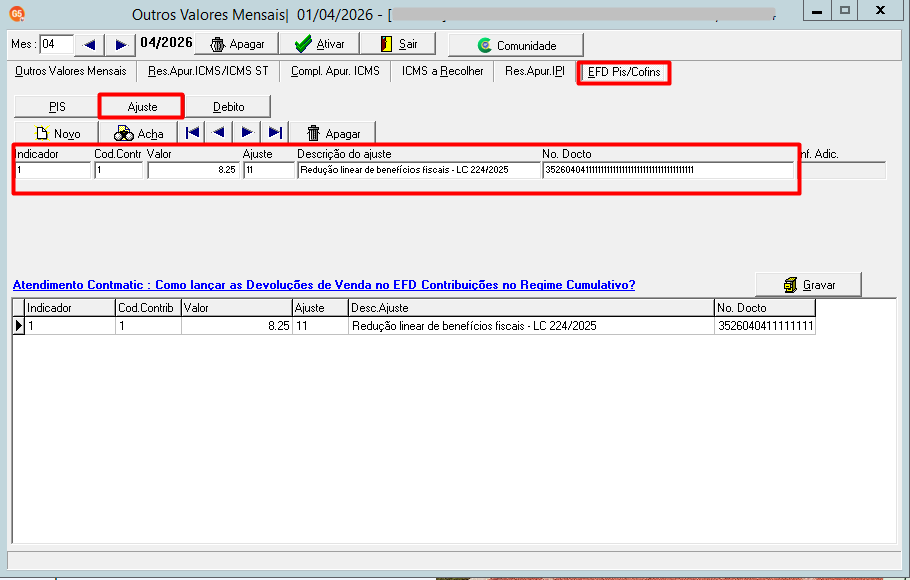This screenshot has width=910, height=580.
Task: Jump to last record navigation icon
Action: point(275,133)
